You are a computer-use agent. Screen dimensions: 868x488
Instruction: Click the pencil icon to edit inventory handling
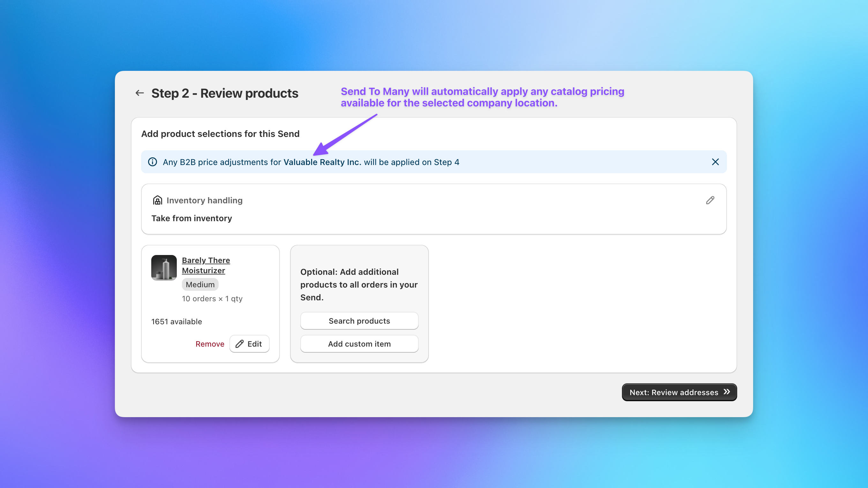click(x=710, y=200)
